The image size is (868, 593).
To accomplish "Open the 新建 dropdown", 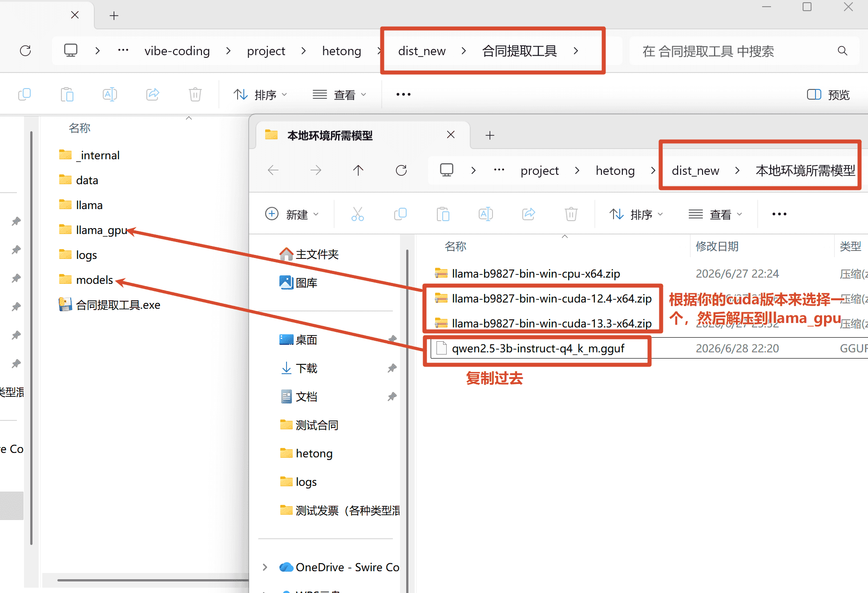I will click(x=292, y=214).
